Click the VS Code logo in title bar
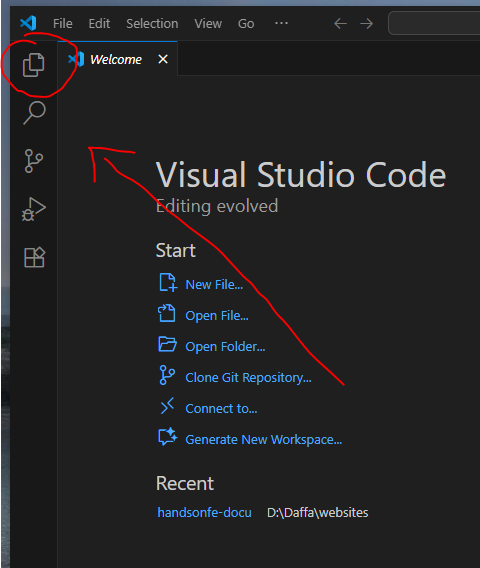 pyautogui.click(x=28, y=23)
